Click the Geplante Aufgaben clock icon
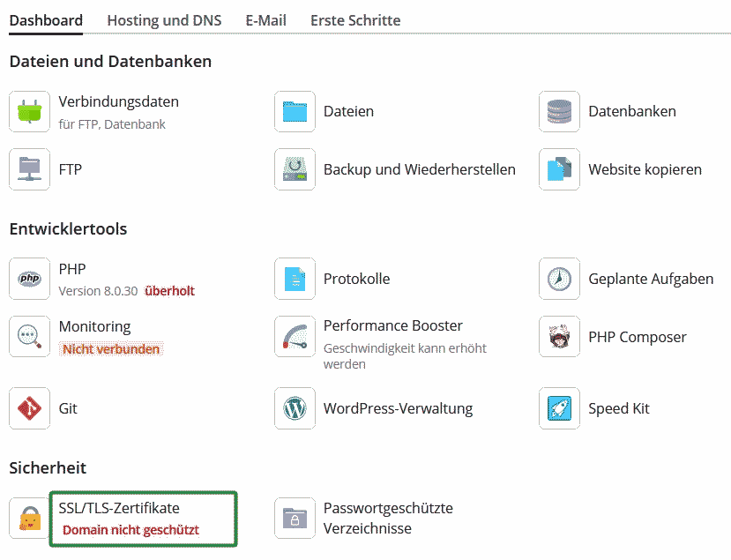731x560 pixels. click(x=559, y=279)
